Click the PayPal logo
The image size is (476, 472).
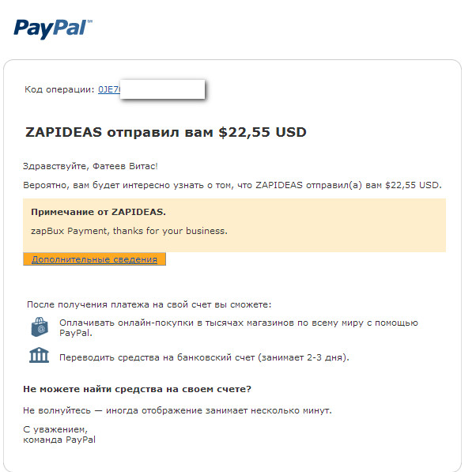(x=53, y=28)
